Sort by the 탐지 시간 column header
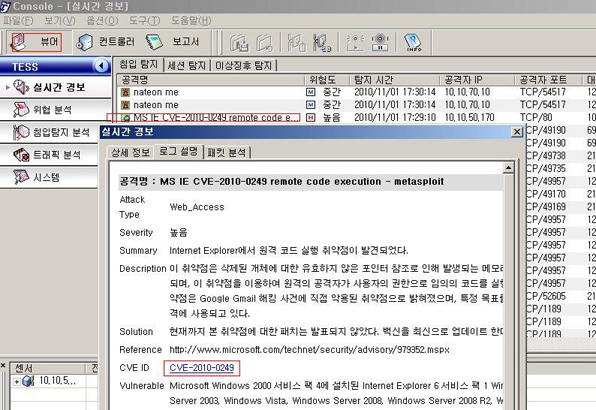Image resolution: width=596 pixels, height=410 pixels. (x=394, y=80)
